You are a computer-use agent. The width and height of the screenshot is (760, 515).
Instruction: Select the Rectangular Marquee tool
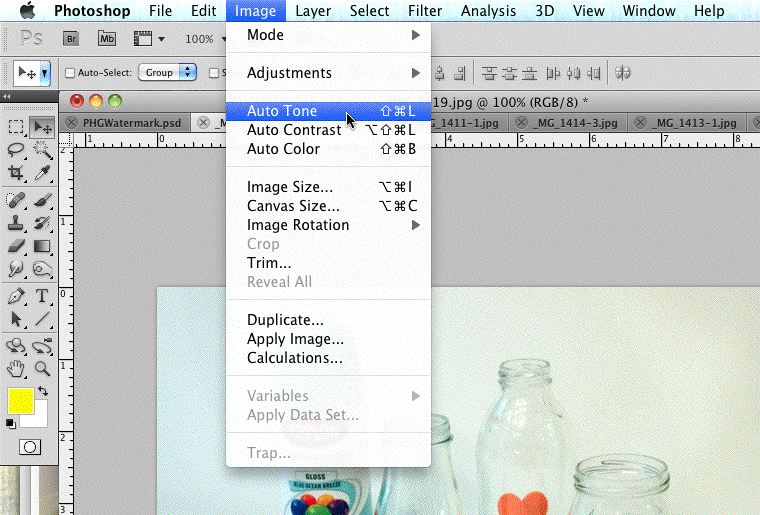pos(16,127)
